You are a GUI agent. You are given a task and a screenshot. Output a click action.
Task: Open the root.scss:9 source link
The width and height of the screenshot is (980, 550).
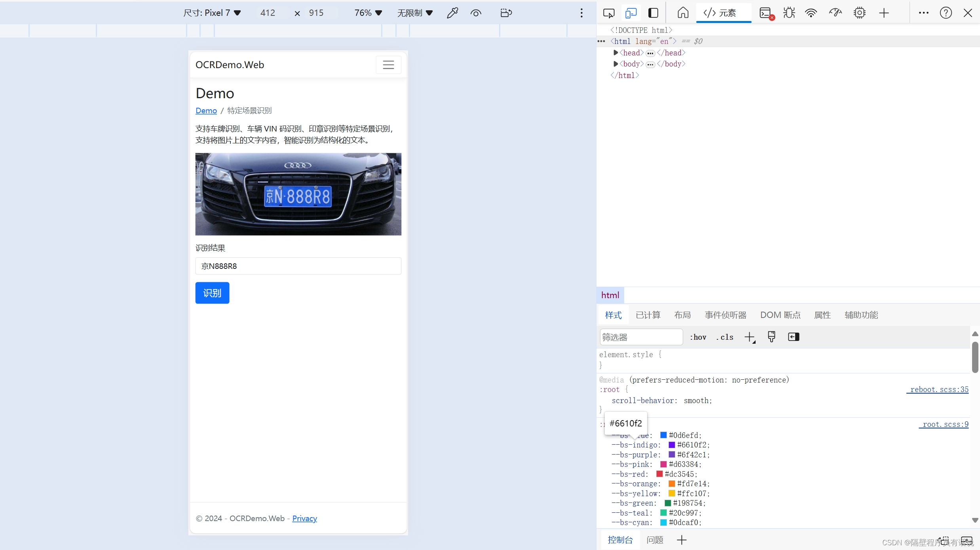[944, 424]
